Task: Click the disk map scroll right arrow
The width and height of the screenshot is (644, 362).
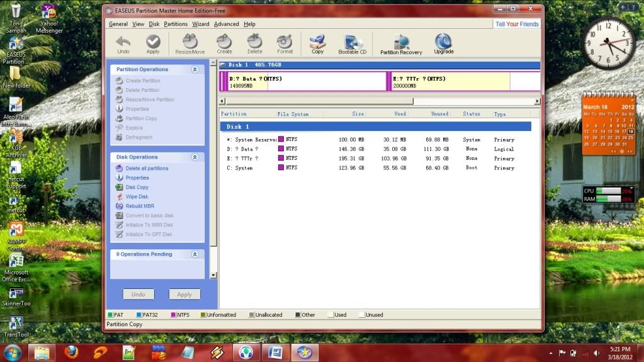Action: tap(537, 101)
